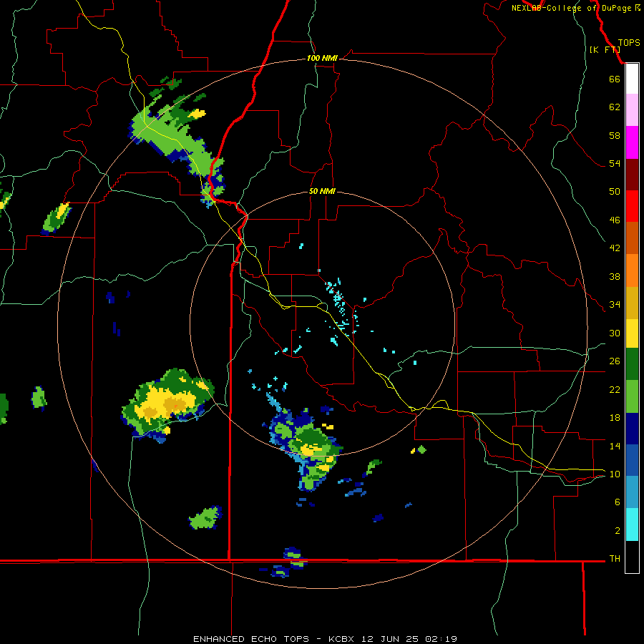Pick the light blue legend swatch
The height and width of the screenshot is (644, 644).
pos(632,492)
